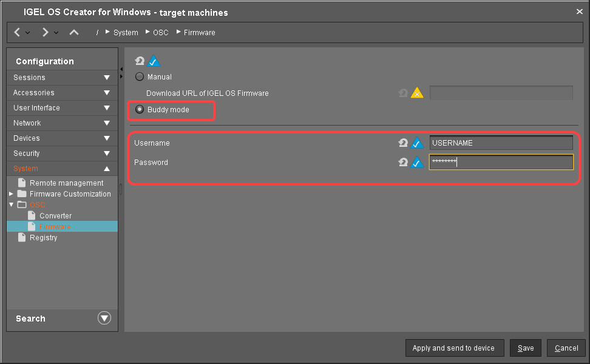Expand the Sessions configuration section
This screenshot has height=364, width=590.
107,78
